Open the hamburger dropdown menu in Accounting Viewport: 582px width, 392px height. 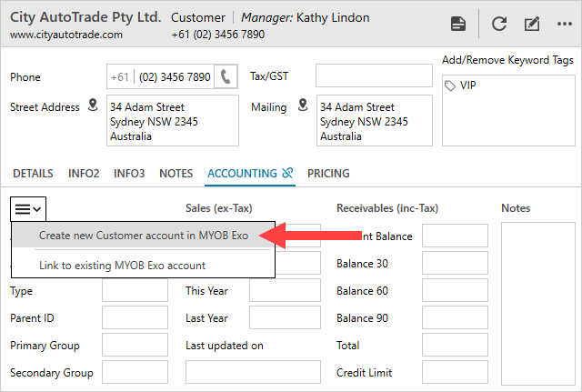[28, 208]
